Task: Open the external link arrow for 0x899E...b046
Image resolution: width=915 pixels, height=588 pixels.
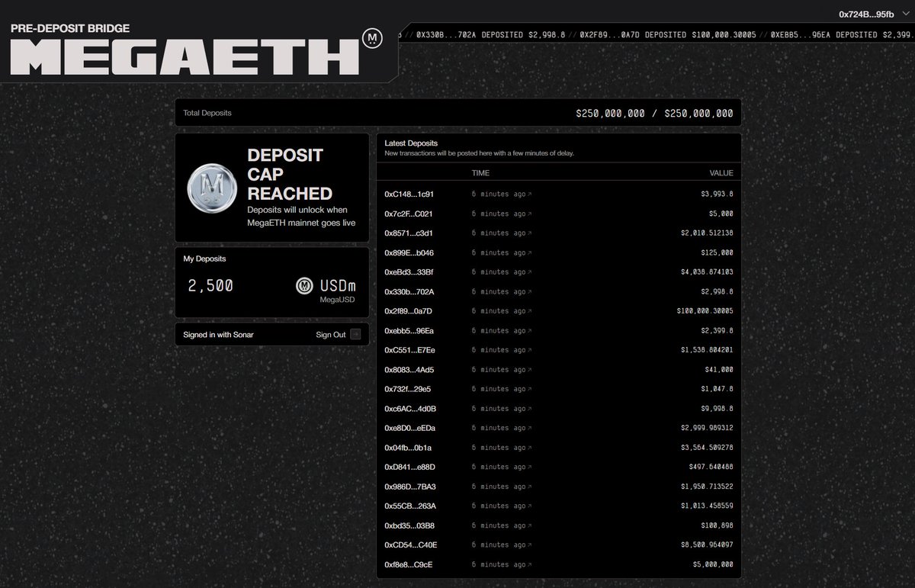Action: point(530,252)
